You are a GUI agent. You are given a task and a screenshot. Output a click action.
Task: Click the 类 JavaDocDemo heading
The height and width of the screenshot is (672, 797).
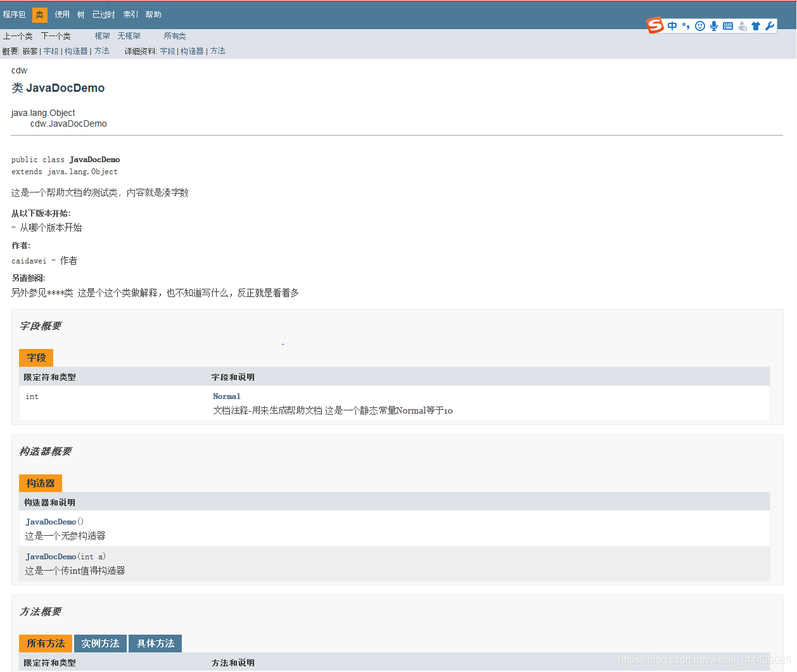(x=58, y=88)
